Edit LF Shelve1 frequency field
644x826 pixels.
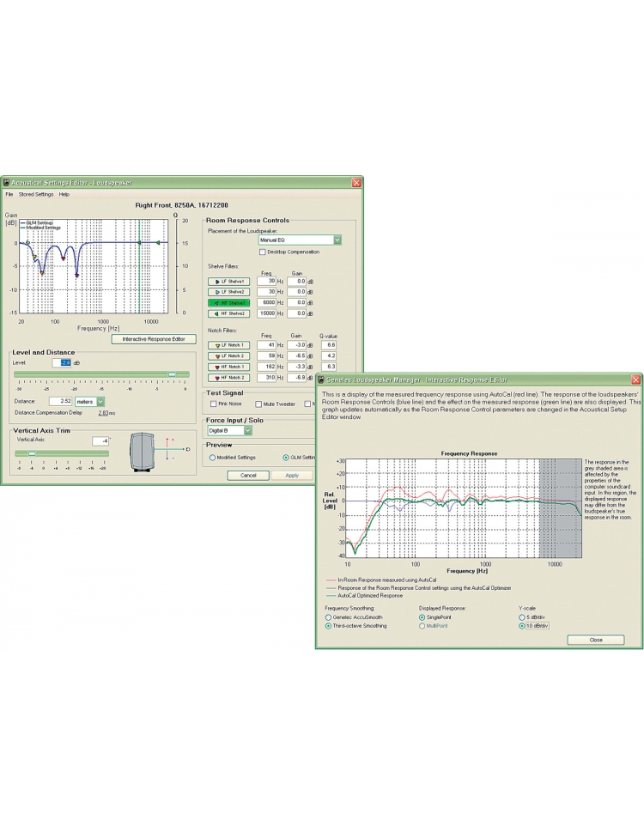click(x=267, y=282)
